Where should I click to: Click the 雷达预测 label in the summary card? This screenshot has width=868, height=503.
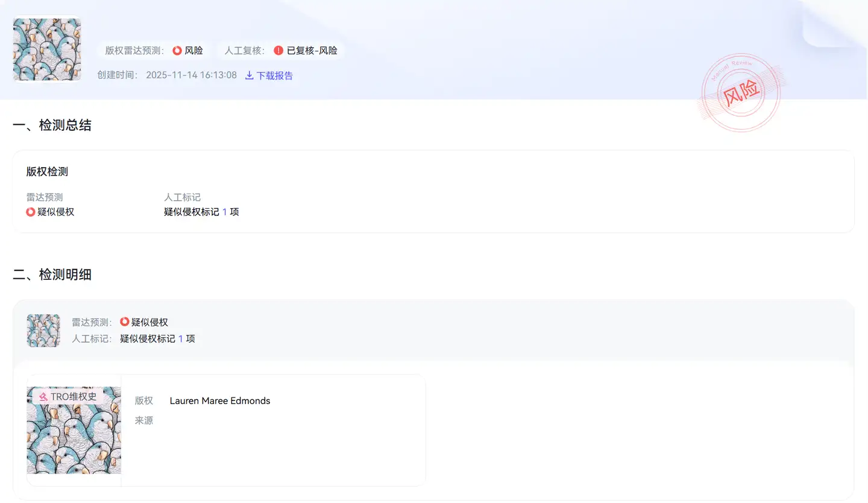pos(45,197)
